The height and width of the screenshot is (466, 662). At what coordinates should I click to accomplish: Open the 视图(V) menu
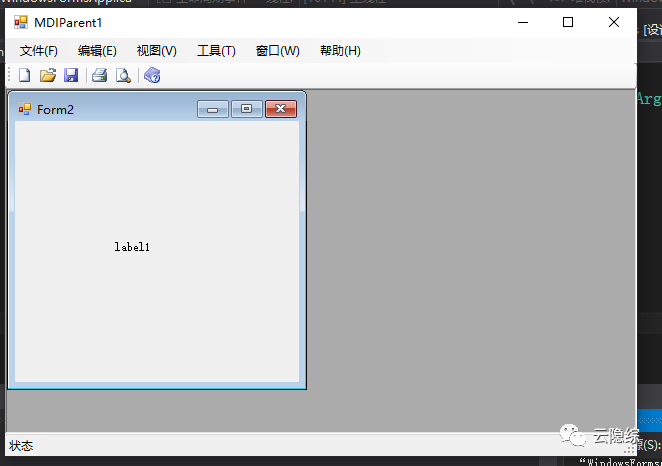click(157, 51)
